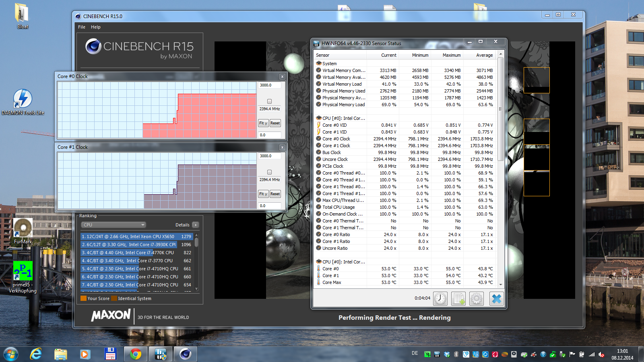Select the Core i7-3770 ranking row
The height and width of the screenshot is (362, 644).
(137, 261)
